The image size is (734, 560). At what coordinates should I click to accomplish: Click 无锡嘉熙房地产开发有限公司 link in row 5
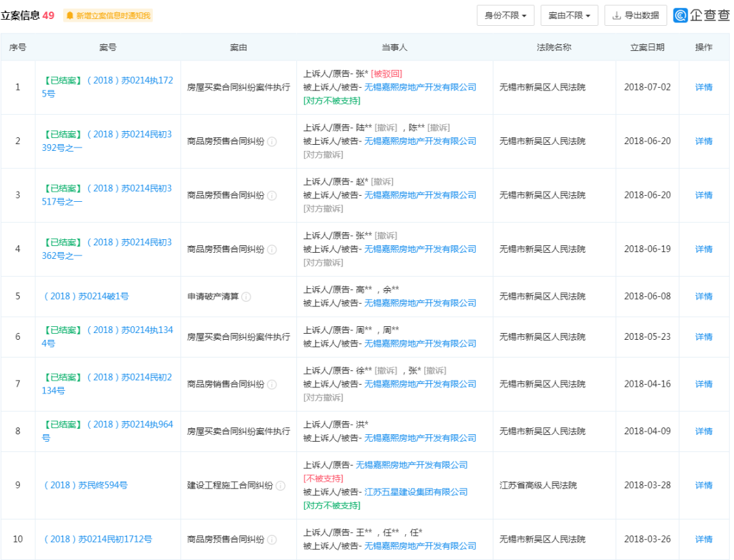[x=421, y=303]
